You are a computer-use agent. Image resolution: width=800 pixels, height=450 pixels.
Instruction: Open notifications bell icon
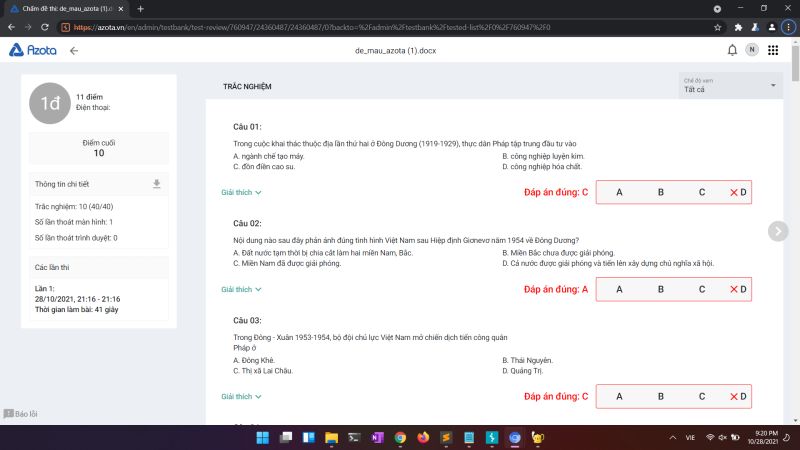click(732, 50)
